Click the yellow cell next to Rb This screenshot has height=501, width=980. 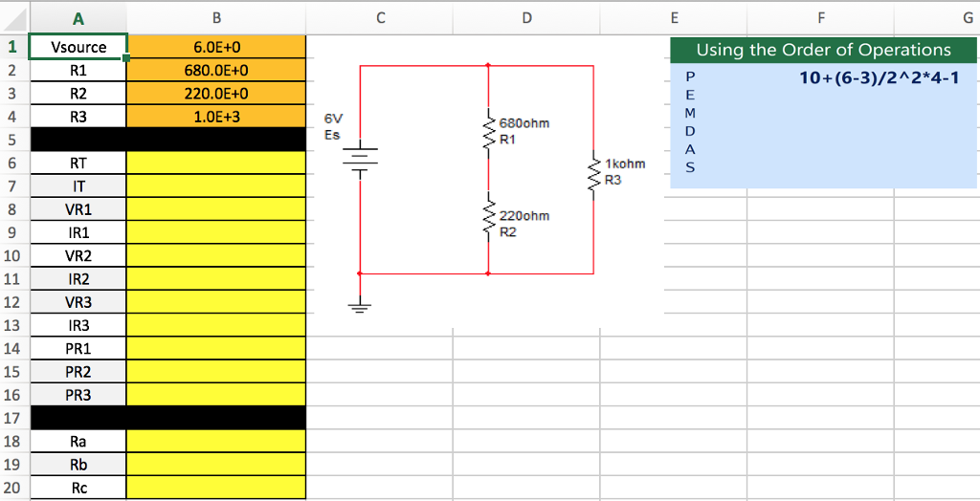click(x=216, y=465)
